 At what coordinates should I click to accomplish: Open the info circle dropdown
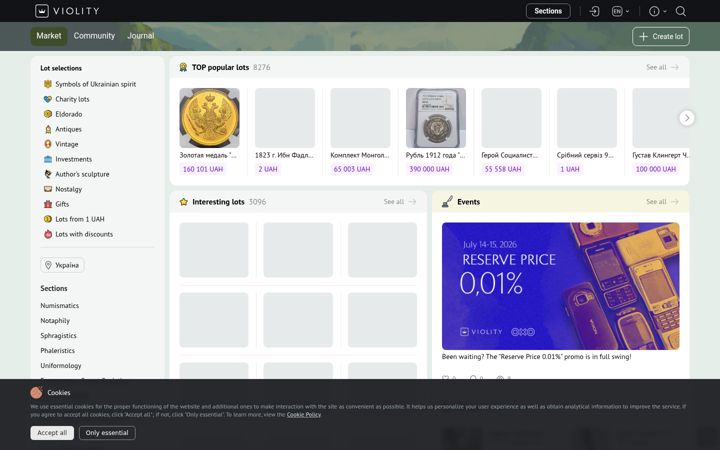[658, 11]
